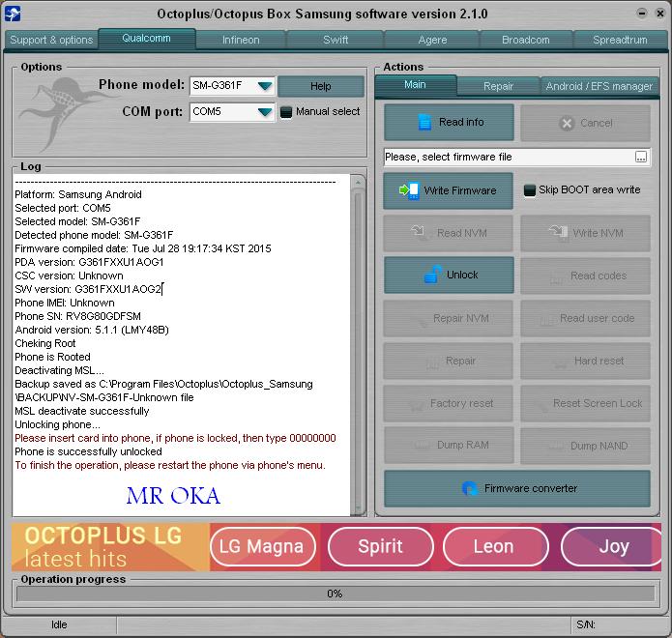Click the 'Phone SN: RV8G80GDFSM' log line
Viewport: 672px width, 638px height.
[x=78, y=316]
